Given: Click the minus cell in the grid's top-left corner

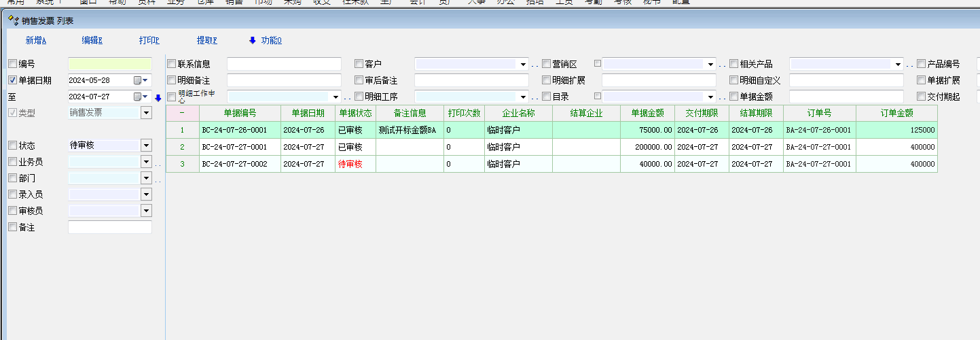Looking at the screenshot, I should click(181, 113).
